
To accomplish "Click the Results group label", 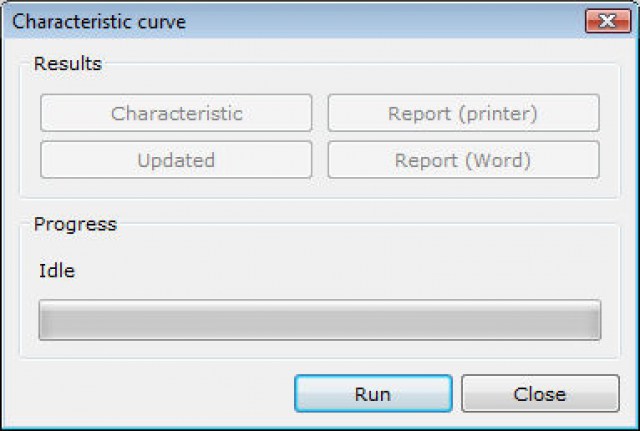I will click(67, 64).
